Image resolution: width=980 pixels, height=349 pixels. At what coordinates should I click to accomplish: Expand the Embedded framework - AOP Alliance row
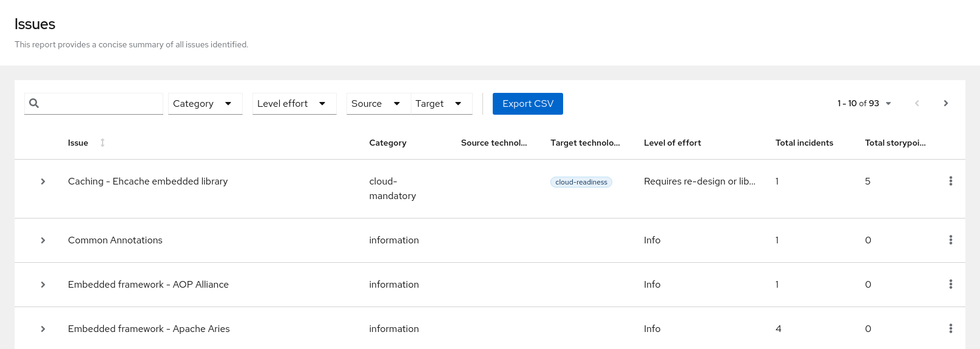pos(43,285)
